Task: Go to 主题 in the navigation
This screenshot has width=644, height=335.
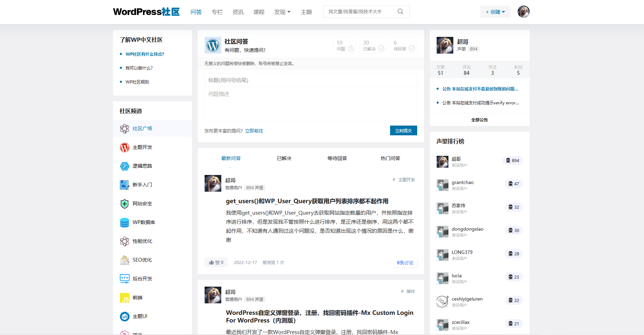Action: point(306,12)
